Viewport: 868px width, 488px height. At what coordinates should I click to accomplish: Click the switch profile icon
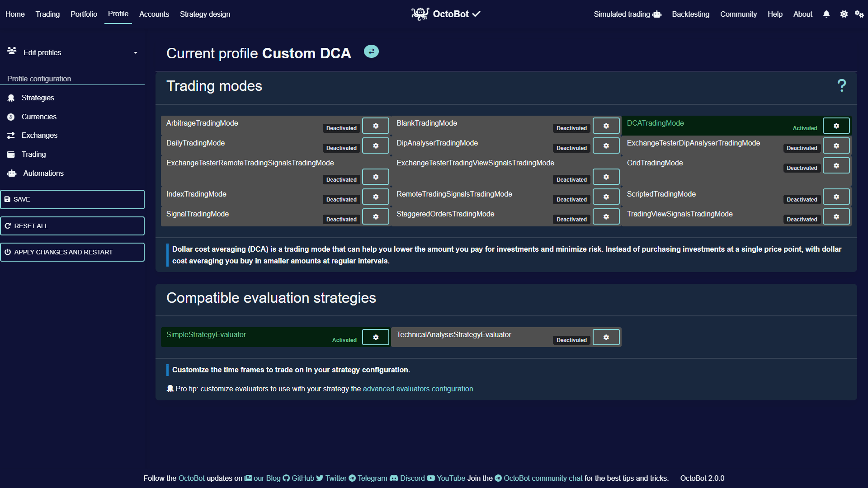point(371,52)
